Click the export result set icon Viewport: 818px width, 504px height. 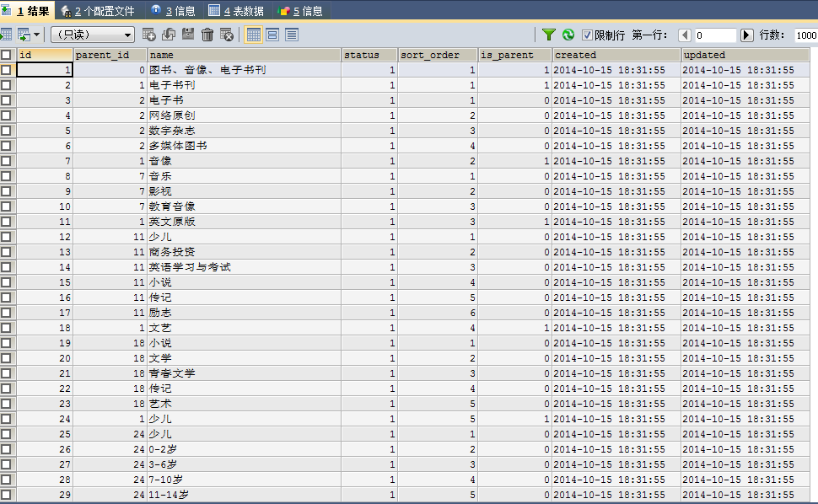[6, 35]
